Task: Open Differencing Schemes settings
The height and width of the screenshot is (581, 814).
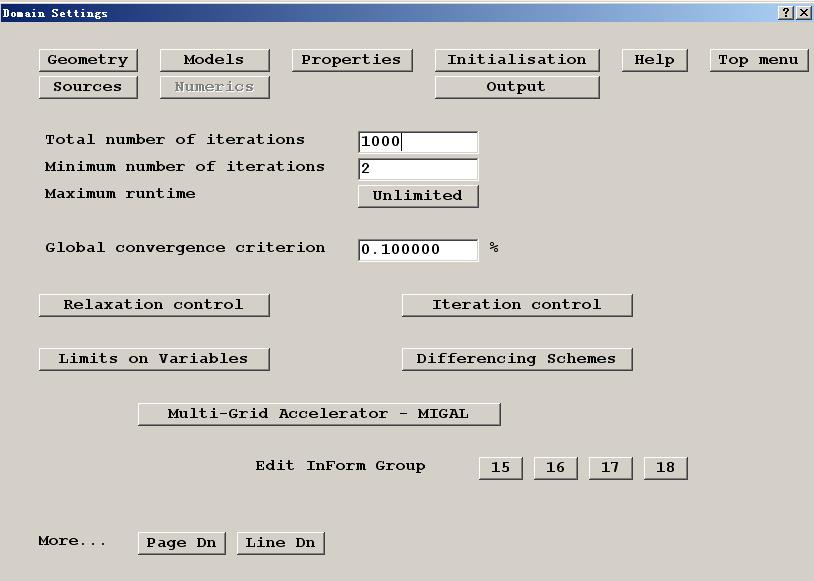Action: [516, 359]
